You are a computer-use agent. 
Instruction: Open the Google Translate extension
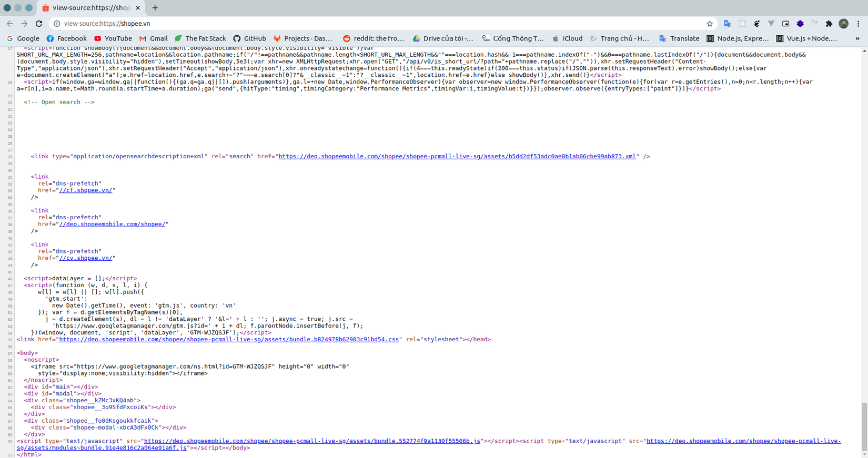(728, 24)
